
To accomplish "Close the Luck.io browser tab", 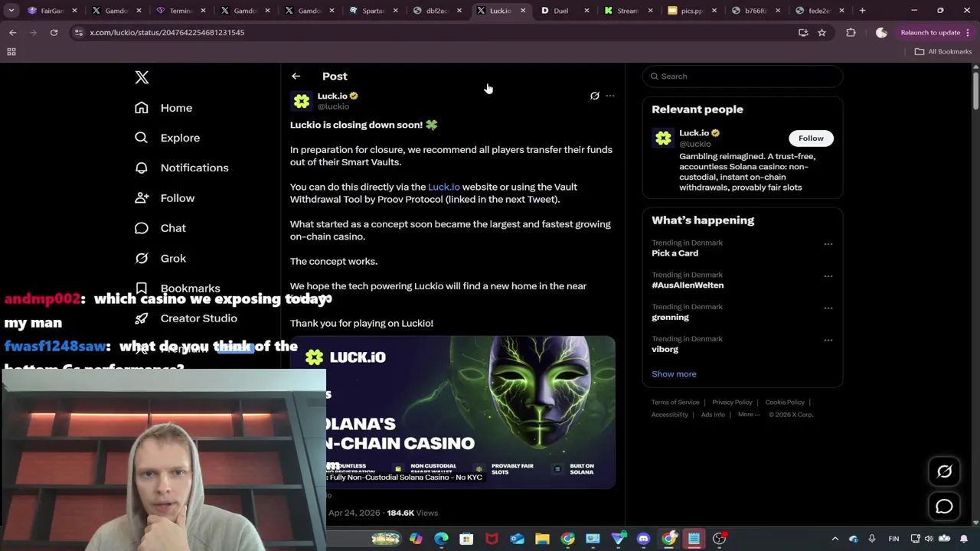I will [523, 11].
